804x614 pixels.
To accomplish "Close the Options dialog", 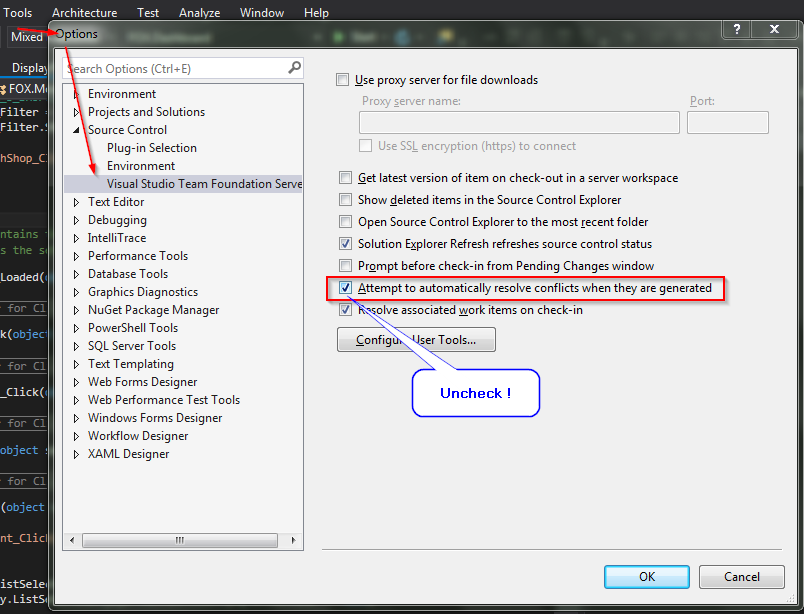I will click(x=772, y=31).
